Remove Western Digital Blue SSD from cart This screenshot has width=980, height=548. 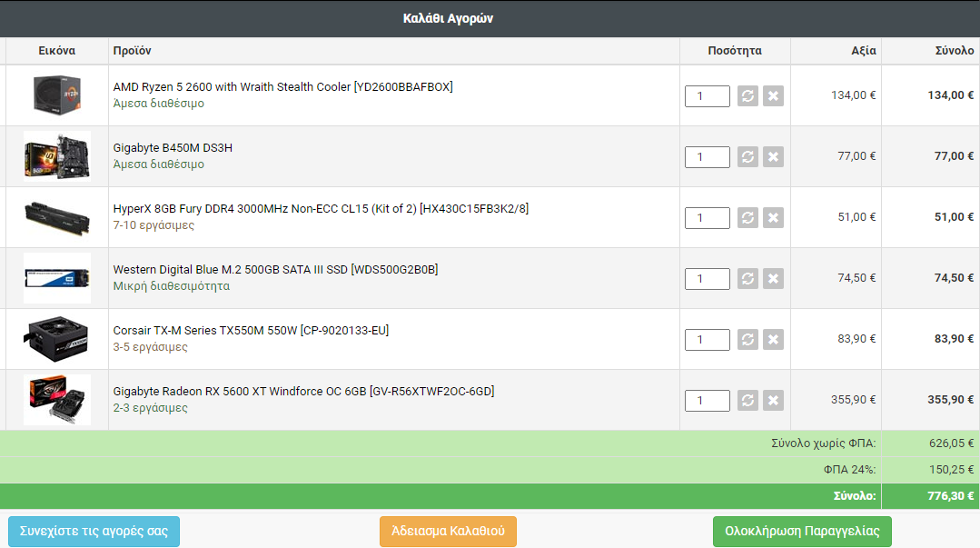(x=773, y=278)
